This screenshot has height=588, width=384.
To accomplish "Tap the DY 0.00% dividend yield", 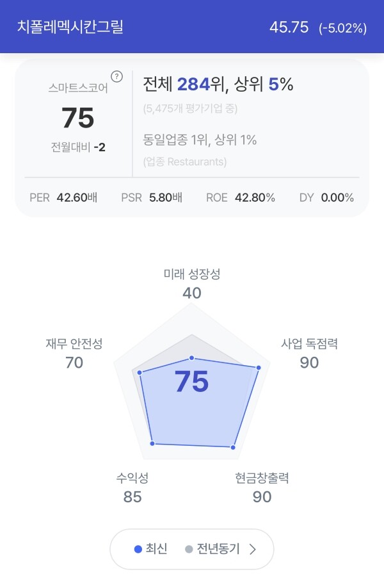I will click(x=326, y=197).
